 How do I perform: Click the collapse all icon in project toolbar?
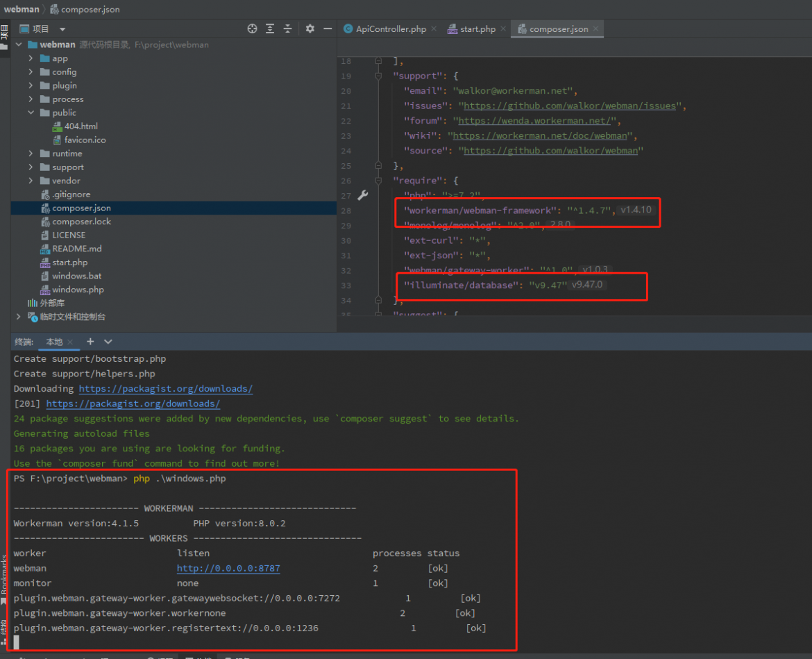[x=287, y=29]
